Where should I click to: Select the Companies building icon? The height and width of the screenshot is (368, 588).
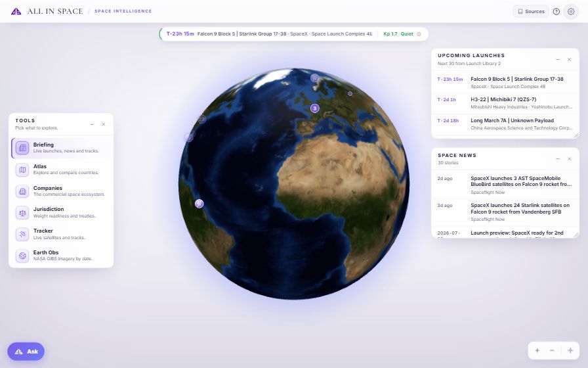[22, 191]
